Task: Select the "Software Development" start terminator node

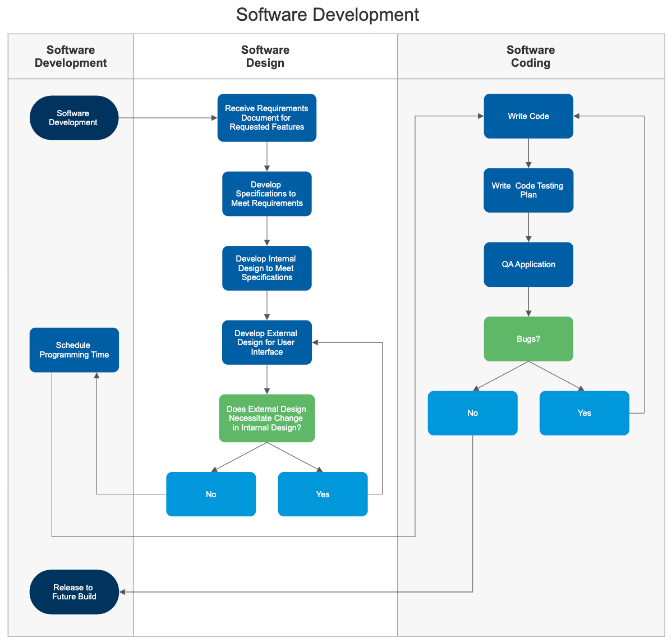Action: (x=74, y=117)
